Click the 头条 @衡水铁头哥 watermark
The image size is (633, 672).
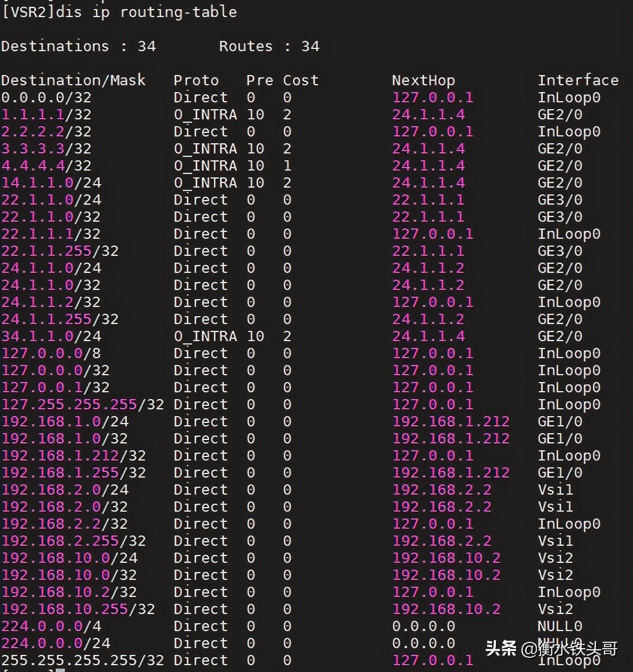click(551, 648)
